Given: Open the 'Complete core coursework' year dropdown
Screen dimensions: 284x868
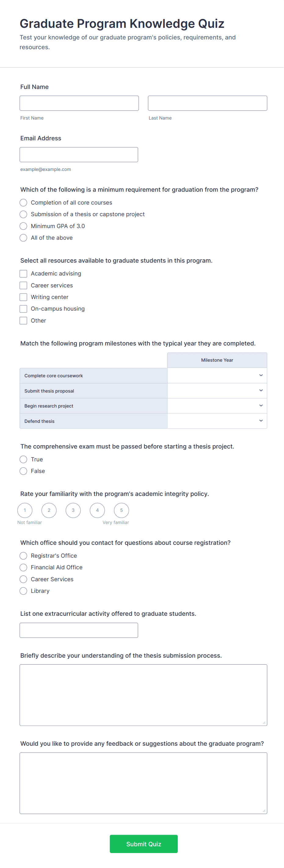Looking at the screenshot, I should click(x=217, y=375).
